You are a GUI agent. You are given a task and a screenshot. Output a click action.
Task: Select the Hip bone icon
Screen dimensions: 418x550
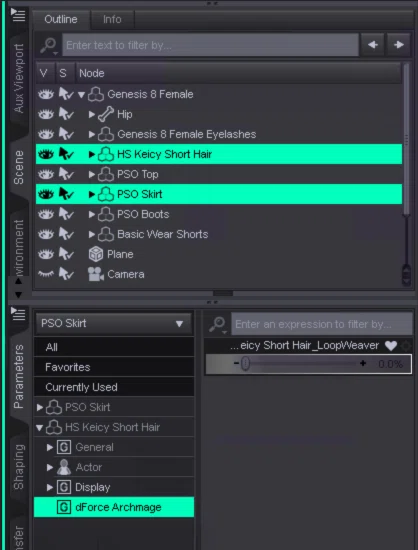pos(106,114)
